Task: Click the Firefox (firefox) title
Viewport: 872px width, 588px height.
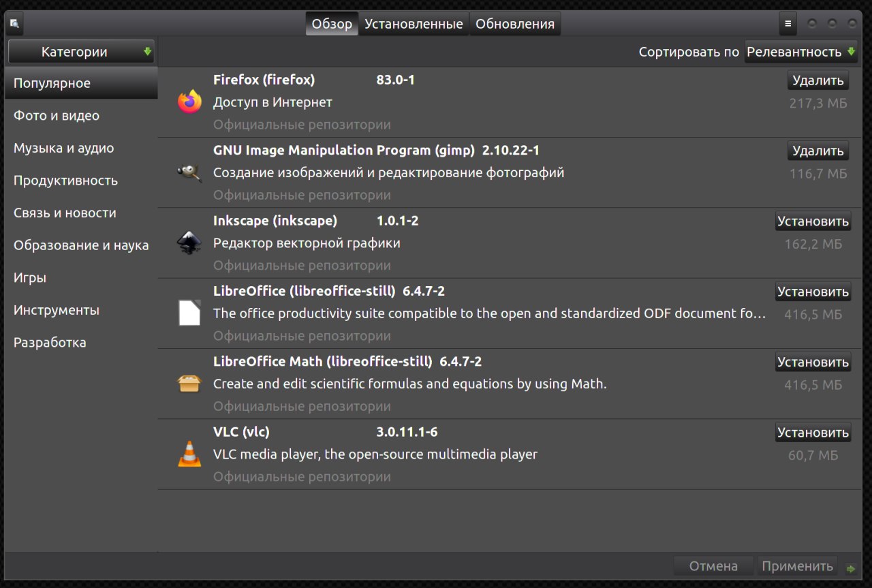Action: click(264, 80)
